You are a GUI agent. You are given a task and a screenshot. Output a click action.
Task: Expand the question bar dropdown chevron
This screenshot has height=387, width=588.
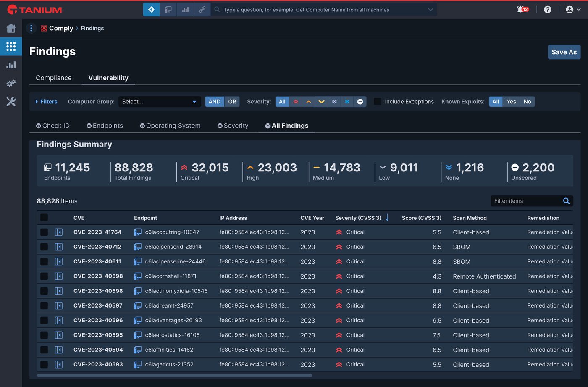pyautogui.click(x=430, y=9)
